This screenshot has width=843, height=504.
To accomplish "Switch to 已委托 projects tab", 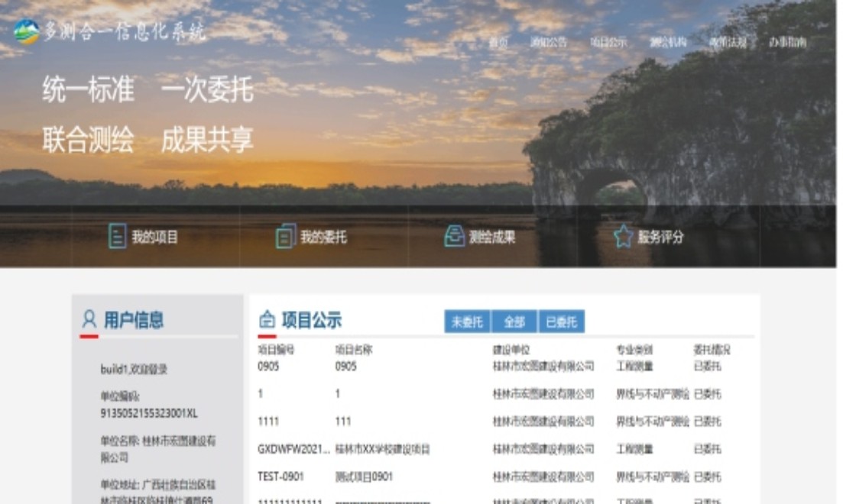I will [562, 322].
